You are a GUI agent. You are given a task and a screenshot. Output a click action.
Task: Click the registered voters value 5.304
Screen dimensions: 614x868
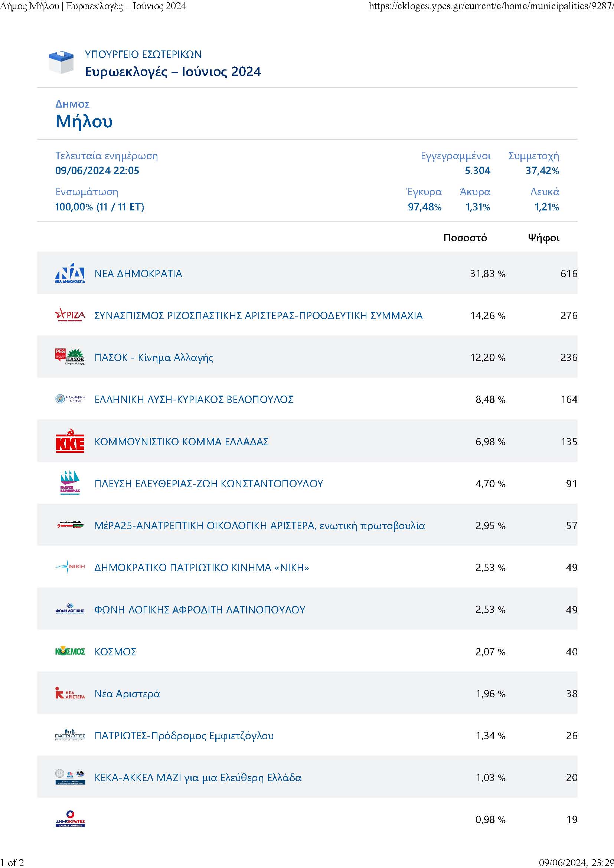[477, 170]
